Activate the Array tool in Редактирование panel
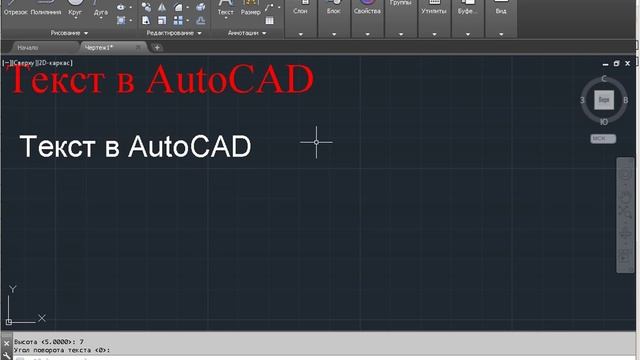This screenshot has width=640, height=360. pyautogui.click(x=178, y=20)
